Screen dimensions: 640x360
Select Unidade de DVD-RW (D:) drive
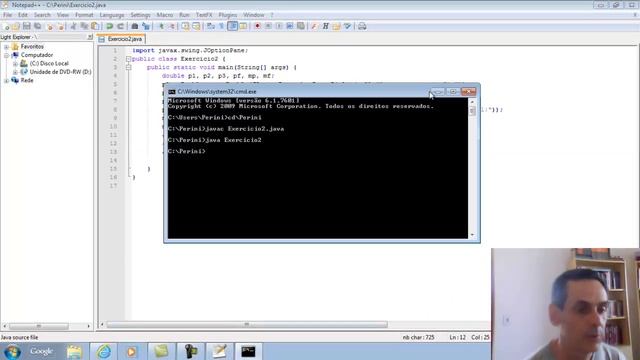(60, 72)
